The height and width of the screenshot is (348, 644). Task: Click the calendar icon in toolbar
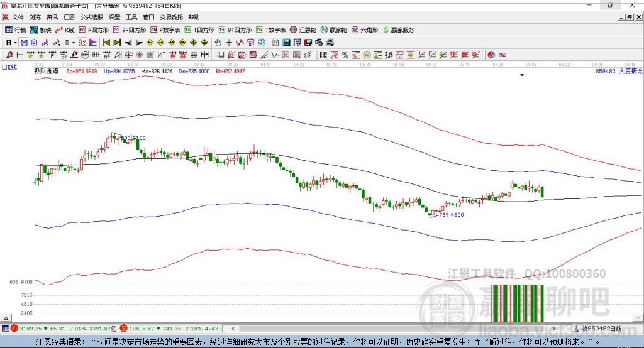coord(275,43)
